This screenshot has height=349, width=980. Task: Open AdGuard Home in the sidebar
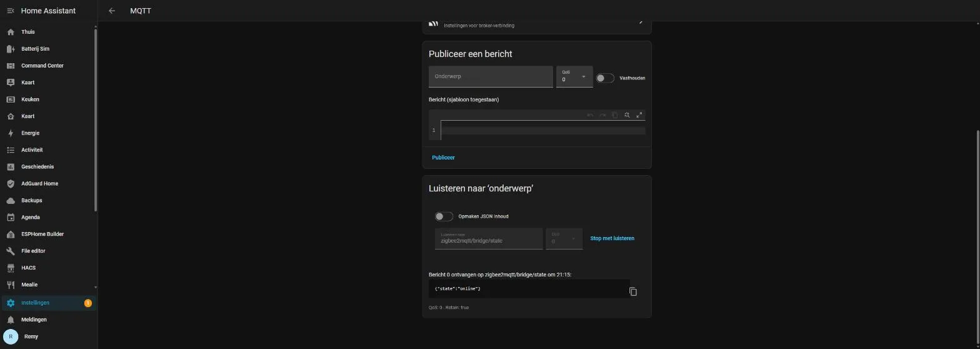tap(49, 184)
